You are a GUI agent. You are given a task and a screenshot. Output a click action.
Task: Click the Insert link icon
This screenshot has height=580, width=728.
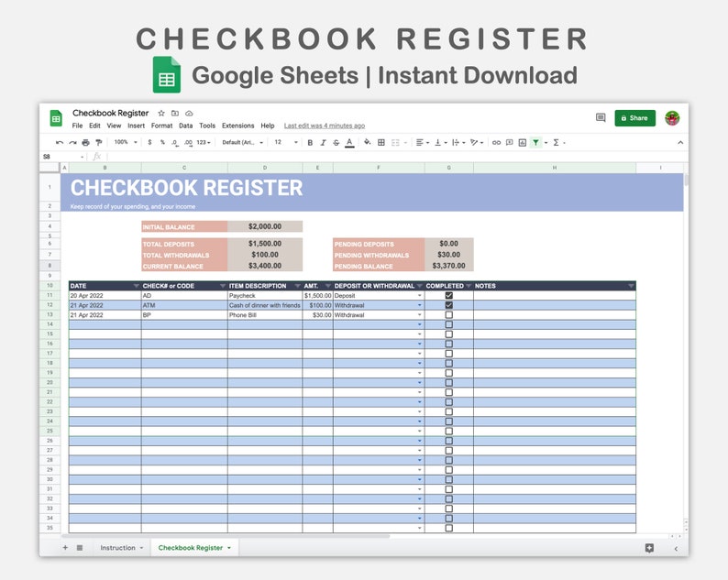pos(496,142)
